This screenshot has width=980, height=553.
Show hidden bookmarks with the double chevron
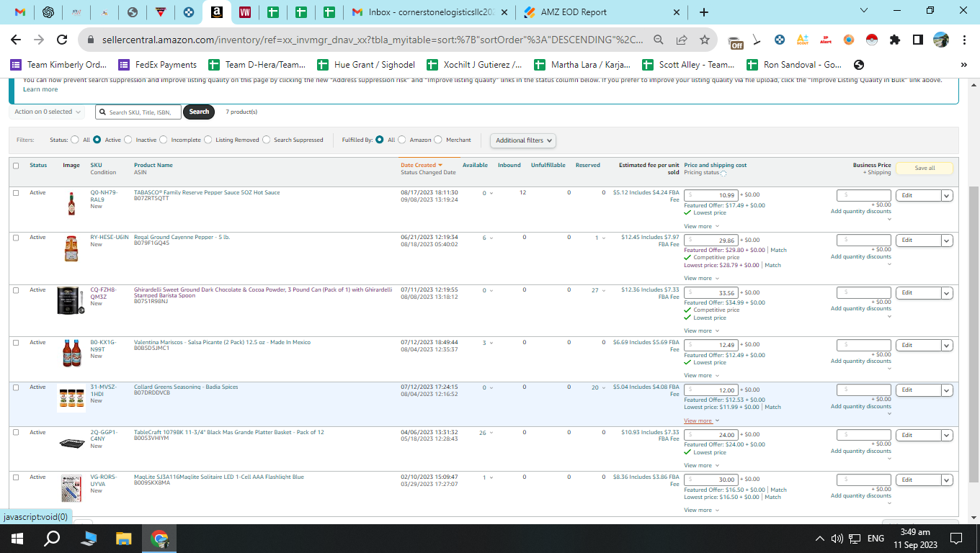click(x=964, y=65)
